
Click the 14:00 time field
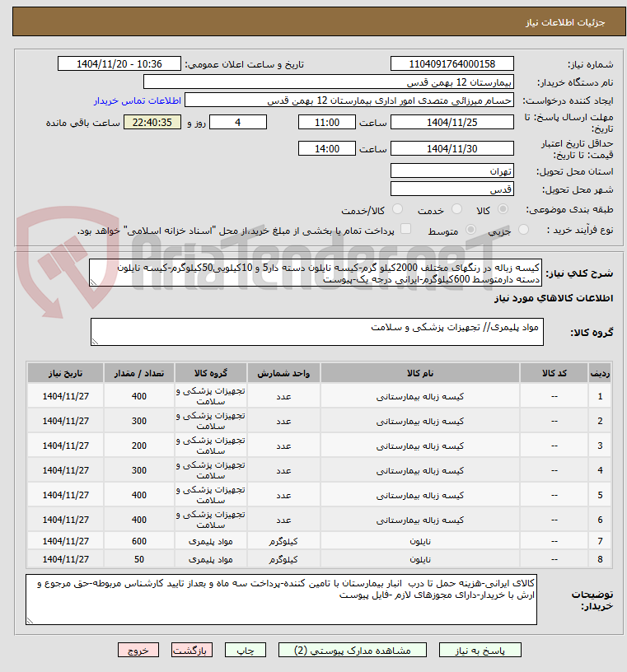tap(327, 149)
